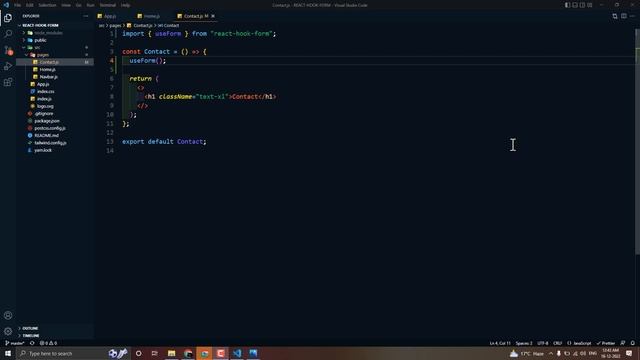Click Prettier formatter status item
The image size is (640, 360).
pos(606,343)
